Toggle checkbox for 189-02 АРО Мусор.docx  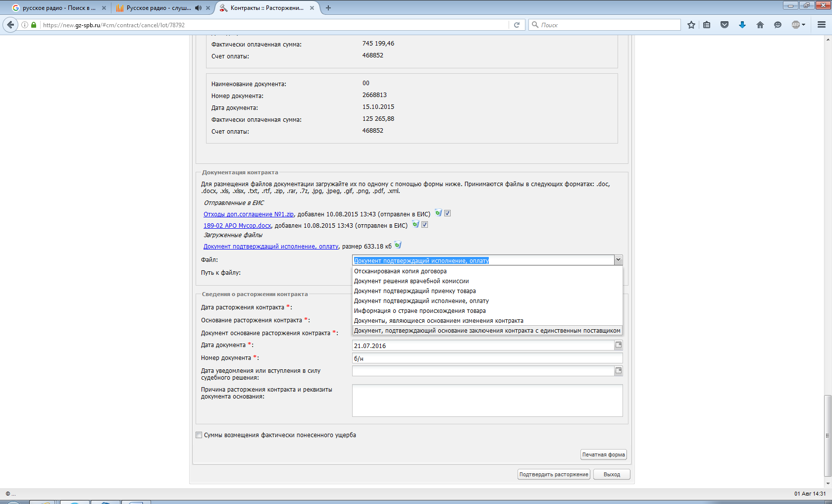424,225
